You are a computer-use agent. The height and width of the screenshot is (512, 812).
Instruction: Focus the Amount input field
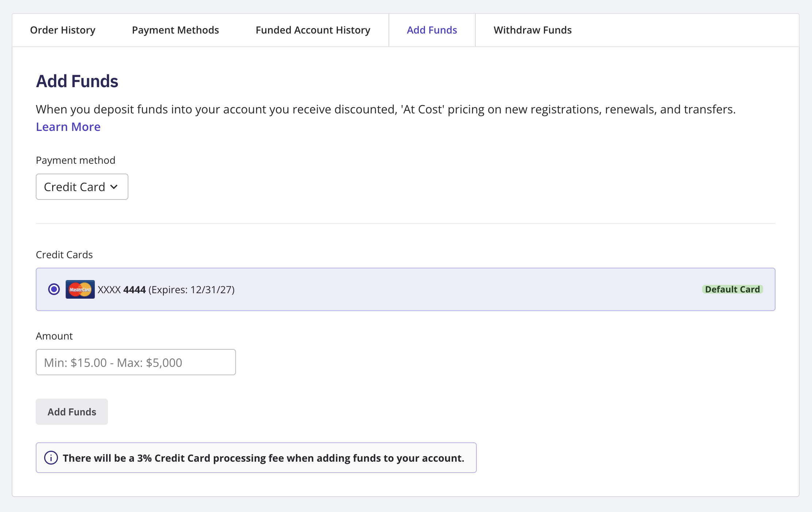pos(136,362)
